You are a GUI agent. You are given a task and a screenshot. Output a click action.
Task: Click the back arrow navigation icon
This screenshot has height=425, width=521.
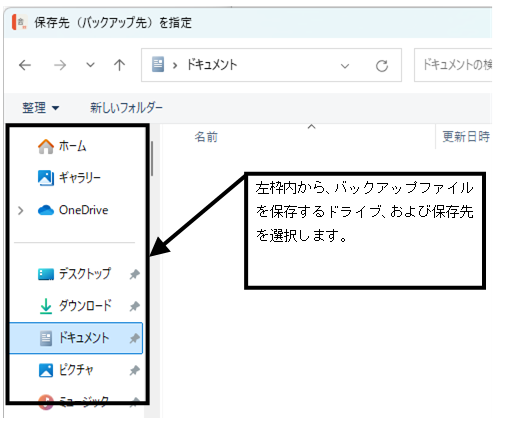(x=25, y=65)
